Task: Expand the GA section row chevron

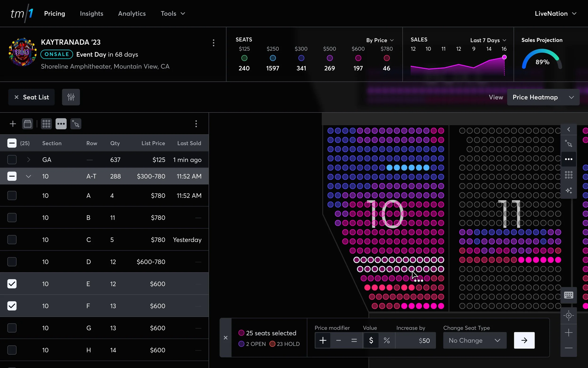Action: click(28, 160)
